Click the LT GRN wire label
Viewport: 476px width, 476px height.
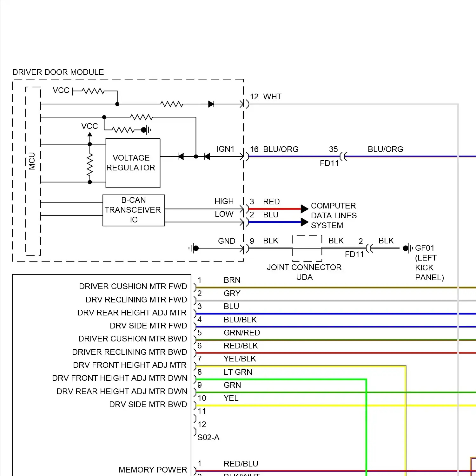(x=238, y=372)
